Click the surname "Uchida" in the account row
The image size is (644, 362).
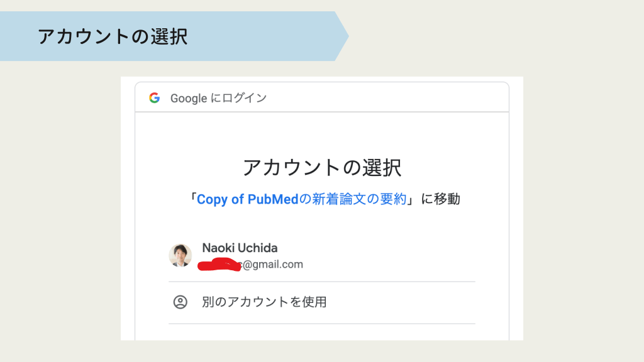tap(257, 248)
